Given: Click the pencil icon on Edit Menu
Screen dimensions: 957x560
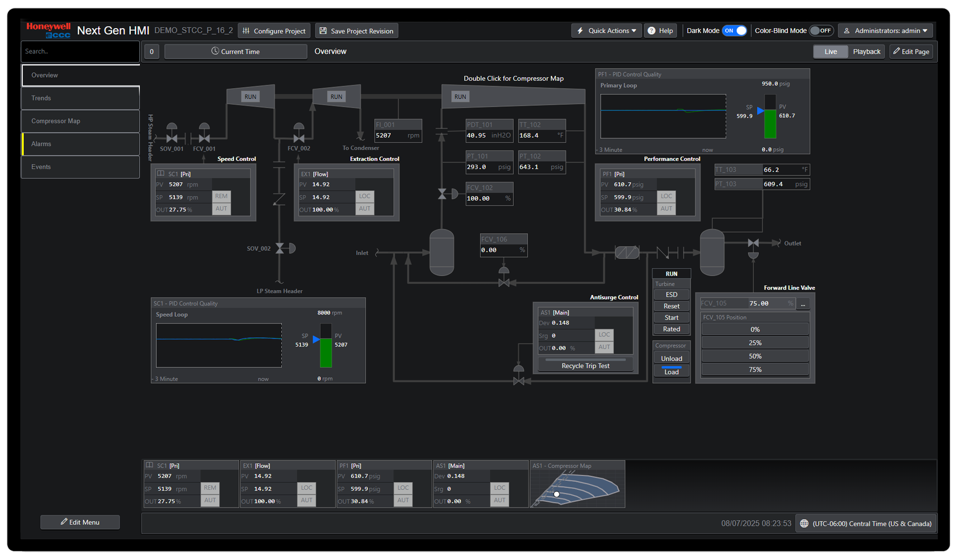Looking at the screenshot, I should click(63, 522).
